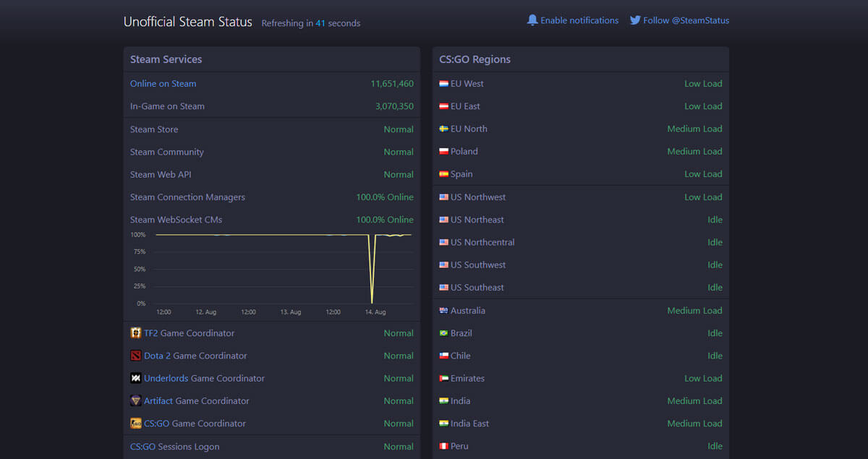Click the Twitter bird icon

(635, 20)
